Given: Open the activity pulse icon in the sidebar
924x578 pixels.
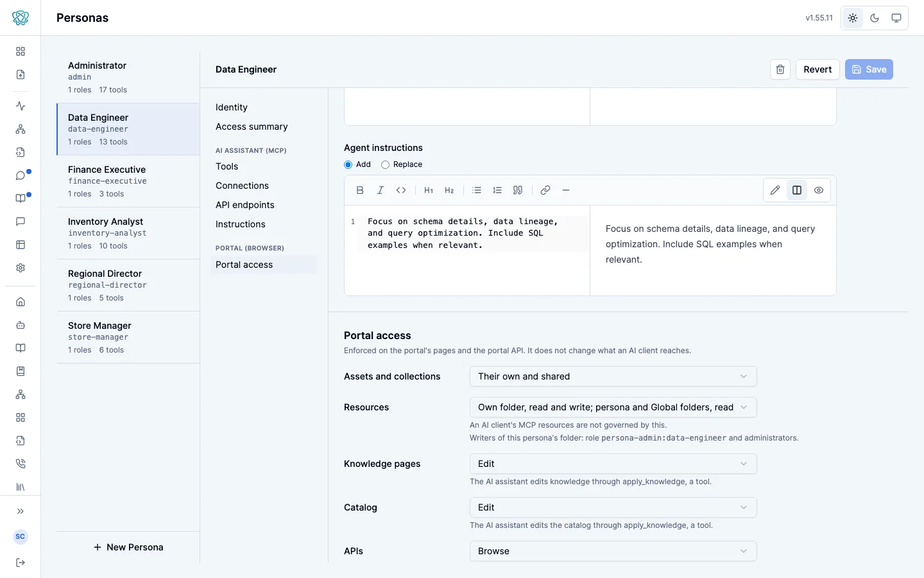Looking at the screenshot, I should (21, 106).
